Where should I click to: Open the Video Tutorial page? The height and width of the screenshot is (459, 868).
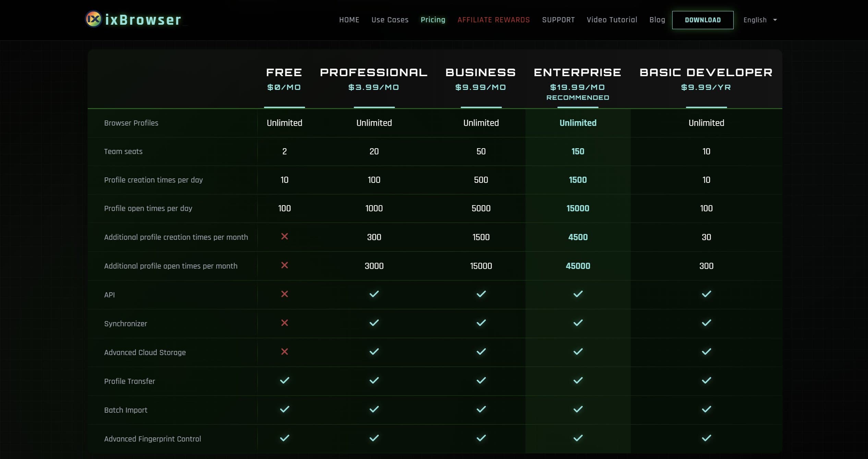click(x=612, y=20)
